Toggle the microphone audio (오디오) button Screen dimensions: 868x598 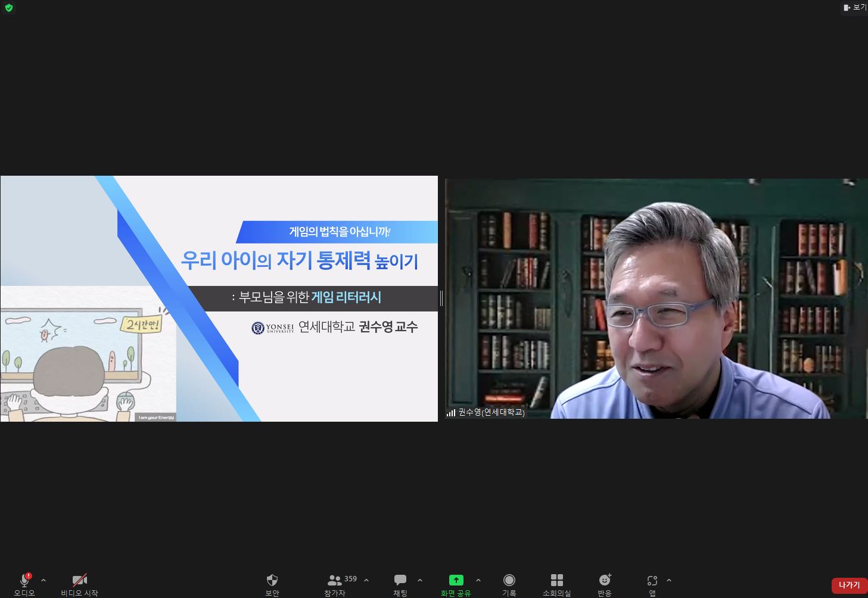tap(24, 580)
